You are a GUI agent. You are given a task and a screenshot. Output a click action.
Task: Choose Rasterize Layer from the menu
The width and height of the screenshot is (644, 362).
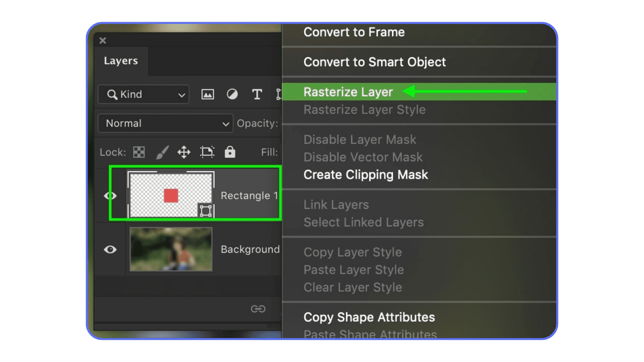pyautogui.click(x=348, y=92)
